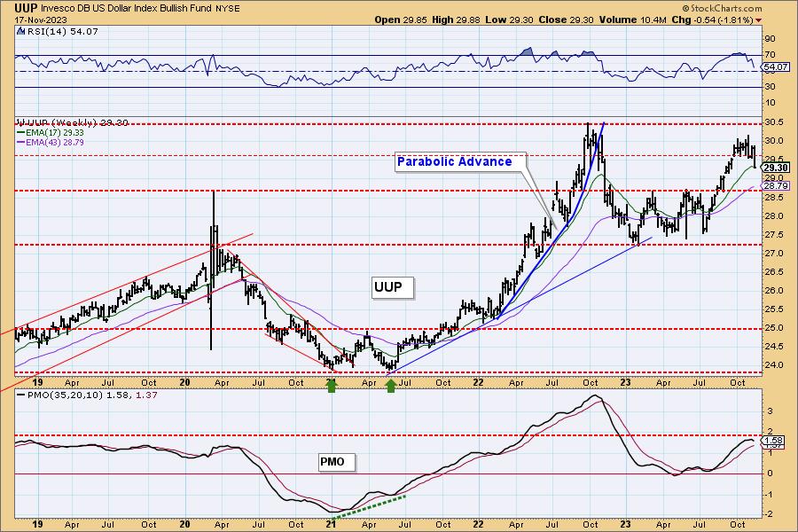The height and width of the screenshot is (532, 798).
Task: Click the 54.07 RSI value tag on the right axis
Action: click(x=777, y=67)
